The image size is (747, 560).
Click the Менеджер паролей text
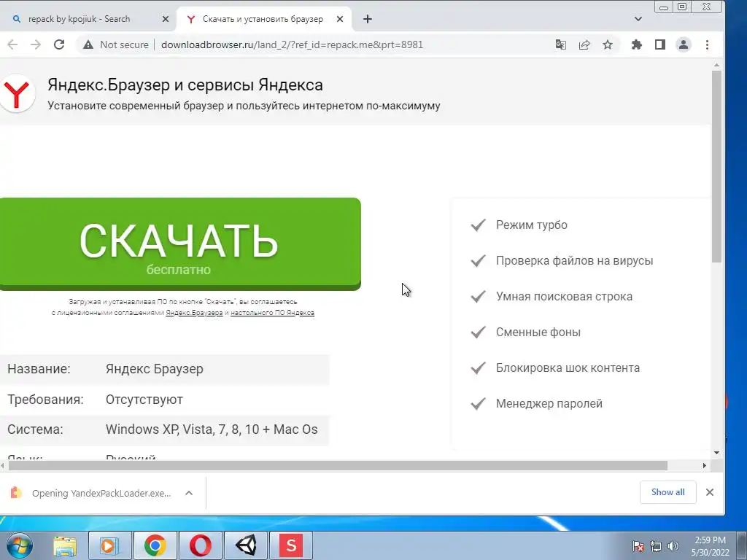tap(549, 403)
